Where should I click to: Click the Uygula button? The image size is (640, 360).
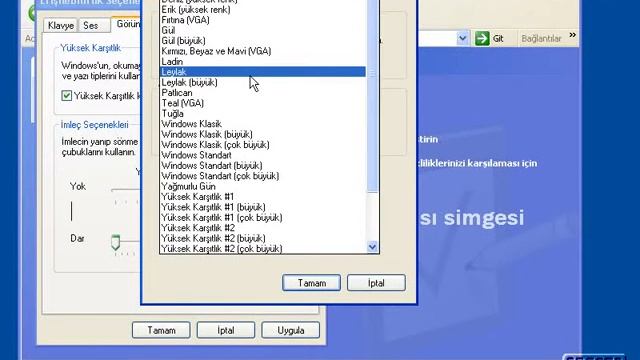(291, 330)
